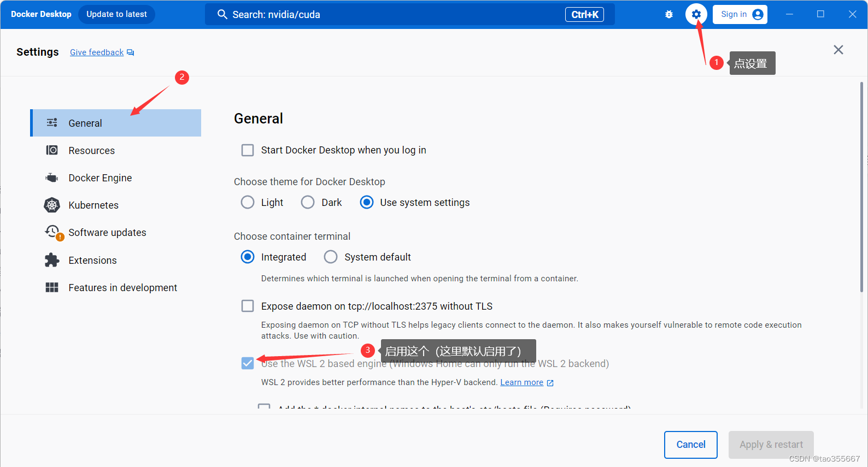Click the Software updates clock icon
The height and width of the screenshot is (467, 868).
click(54, 233)
